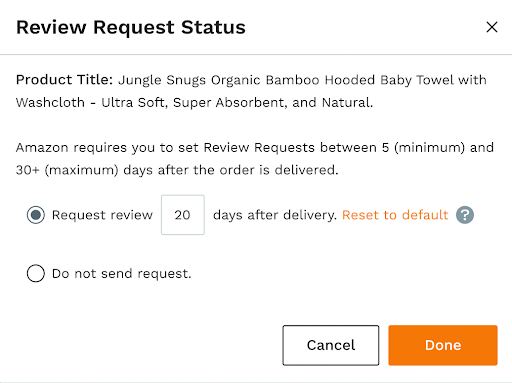The width and height of the screenshot is (512, 383).
Task: Choose the Do not send request option
Action: (36, 273)
